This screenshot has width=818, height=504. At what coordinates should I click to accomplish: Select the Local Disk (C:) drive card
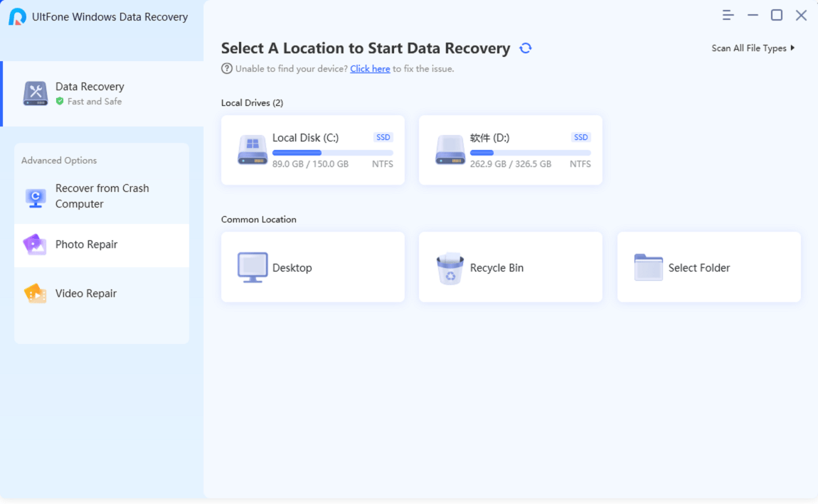tap(312, 150)
